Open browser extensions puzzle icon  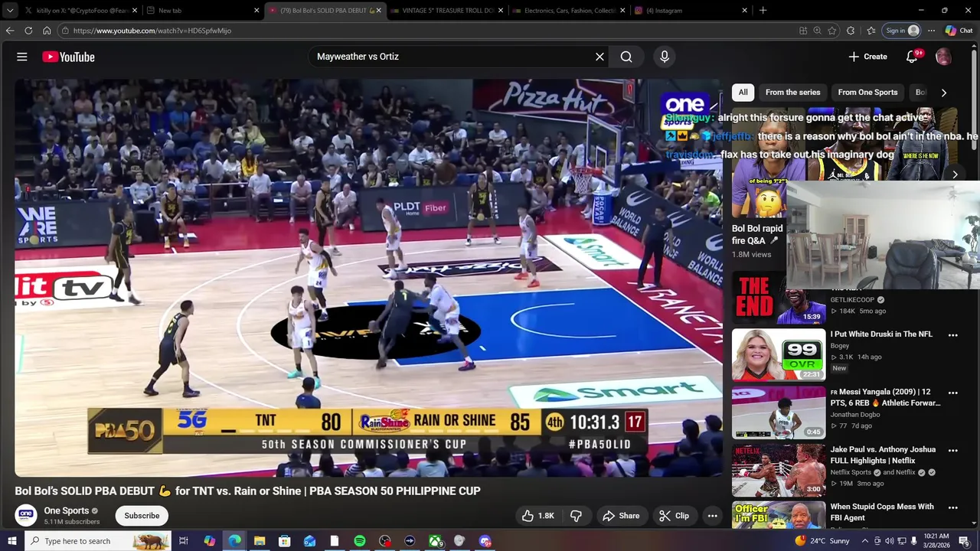[x=851, y=31]
